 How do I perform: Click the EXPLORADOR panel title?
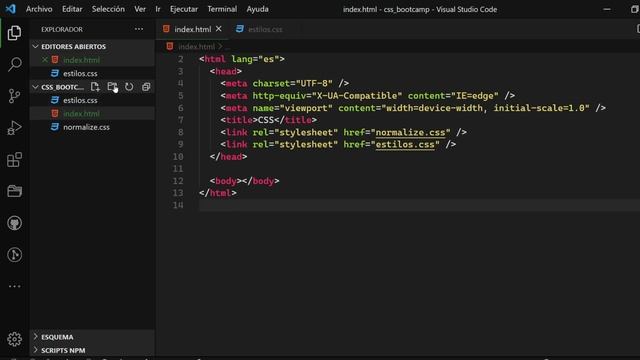tap(62, 29)
